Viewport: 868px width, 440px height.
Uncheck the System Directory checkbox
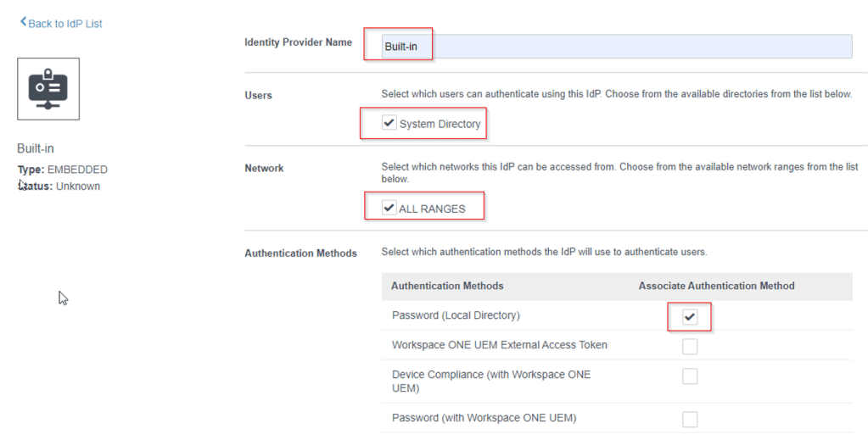(389, 123)
